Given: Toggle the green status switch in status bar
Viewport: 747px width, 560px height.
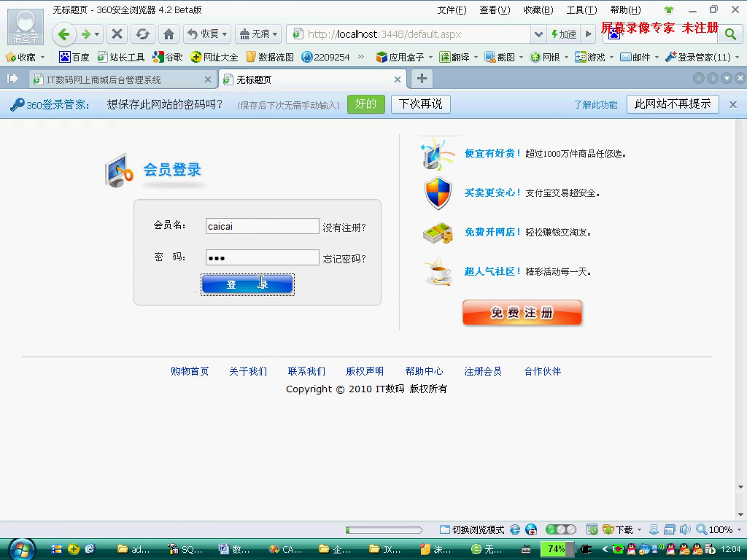Looking at the screenshot, I should [x=560, y=529].
